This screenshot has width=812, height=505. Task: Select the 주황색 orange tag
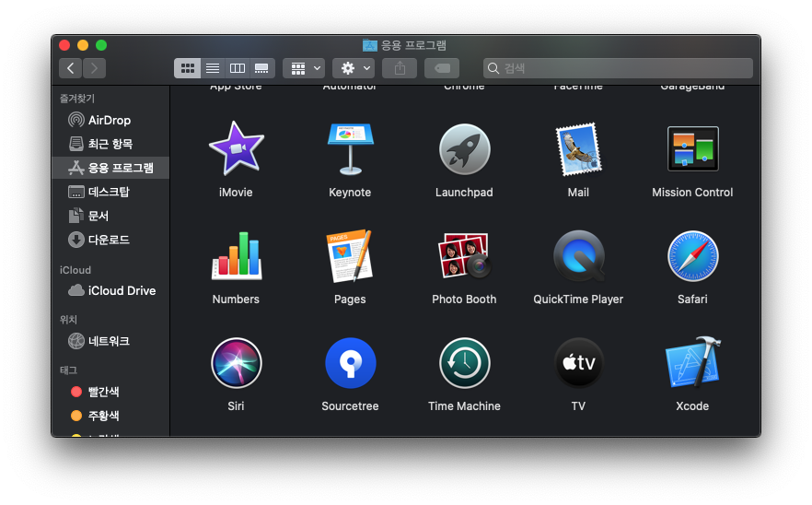point(110,416)
